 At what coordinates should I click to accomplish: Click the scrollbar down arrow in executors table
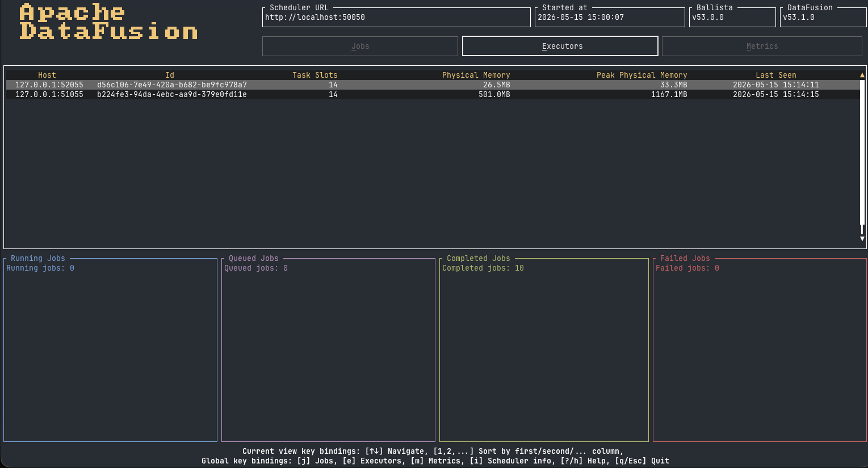click(862, 239)
